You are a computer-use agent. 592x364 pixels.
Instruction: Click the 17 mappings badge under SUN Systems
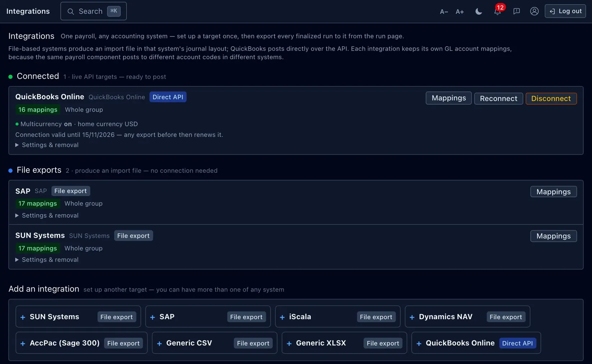(x=38, y=248)
